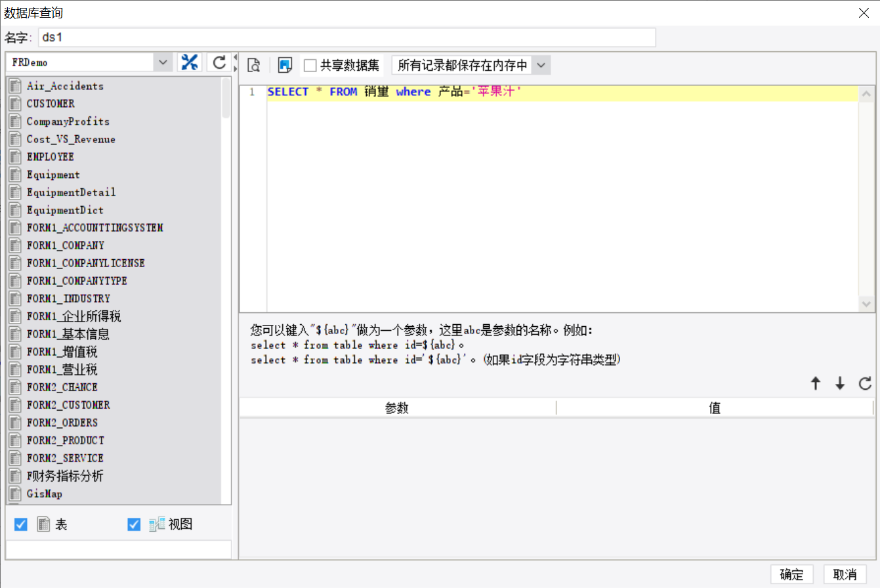Select the FORM2_CHANCE table
The width and height of the screenshot is (880, 588).
pos(114,387)
